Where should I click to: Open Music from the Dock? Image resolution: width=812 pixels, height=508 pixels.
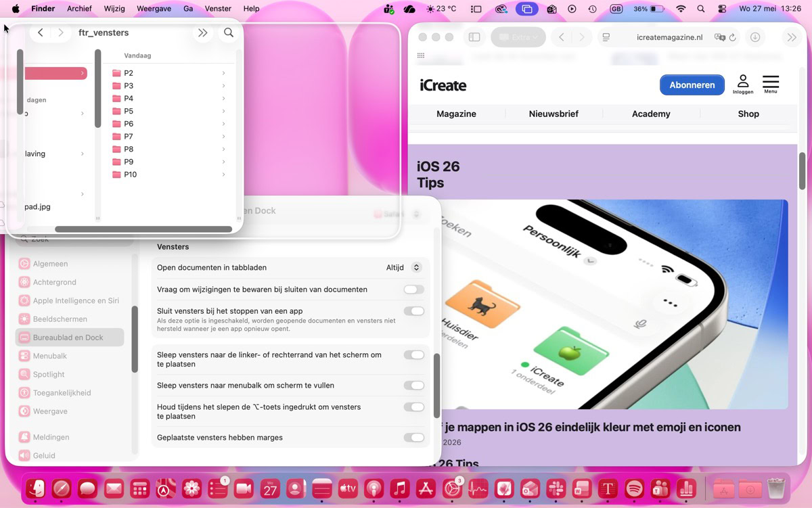[x=400, y=488]
